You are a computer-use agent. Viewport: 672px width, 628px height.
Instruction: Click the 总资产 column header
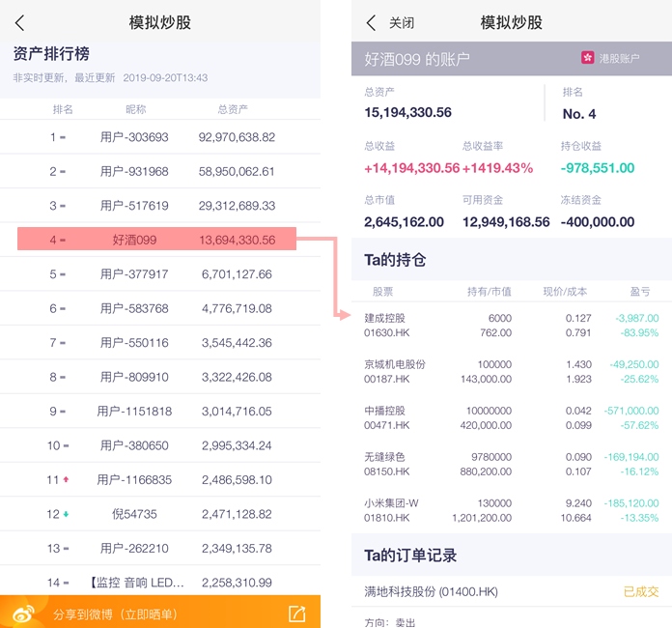point(233,109)
